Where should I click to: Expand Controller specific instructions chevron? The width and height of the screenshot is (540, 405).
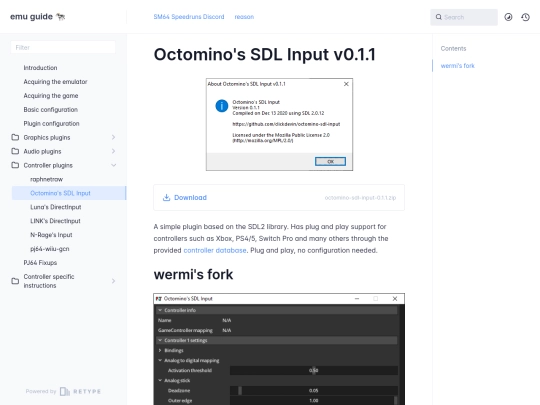pyautogui.click(x=113, y=281)
